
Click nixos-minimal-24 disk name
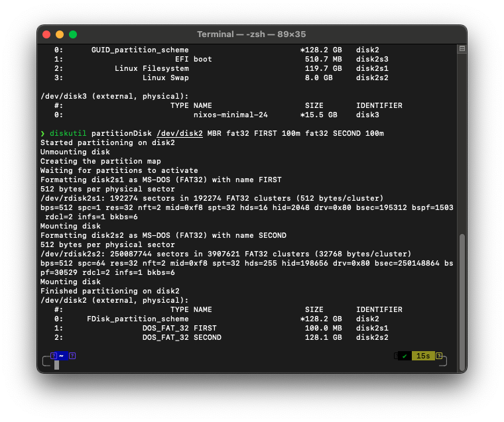[x=231, y=115]
